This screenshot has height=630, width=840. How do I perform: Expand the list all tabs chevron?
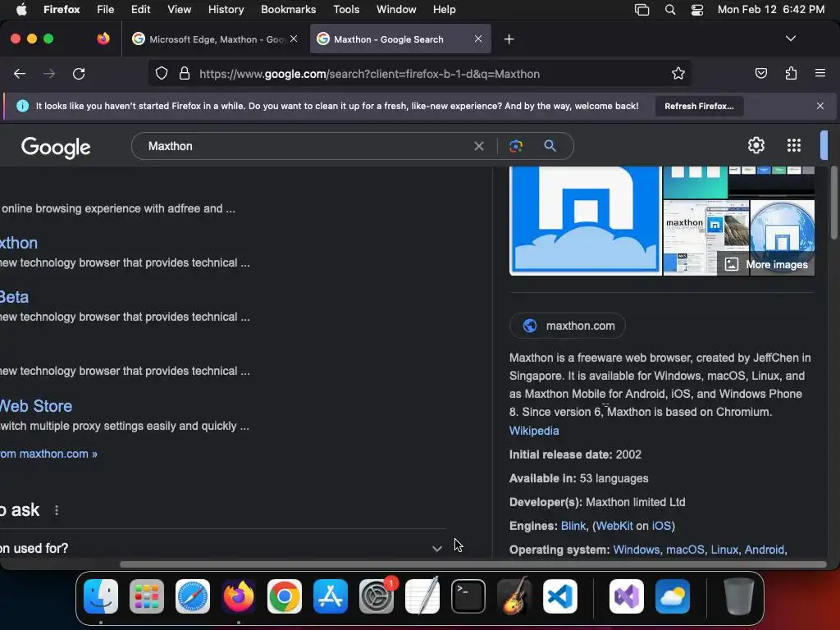pyautogui.click(x=791, y=39)
